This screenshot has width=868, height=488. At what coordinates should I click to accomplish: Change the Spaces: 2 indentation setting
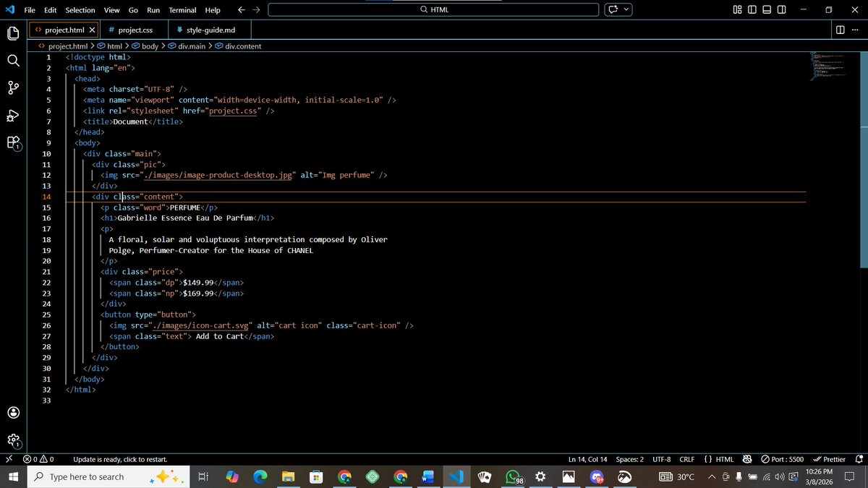[629, 458]
